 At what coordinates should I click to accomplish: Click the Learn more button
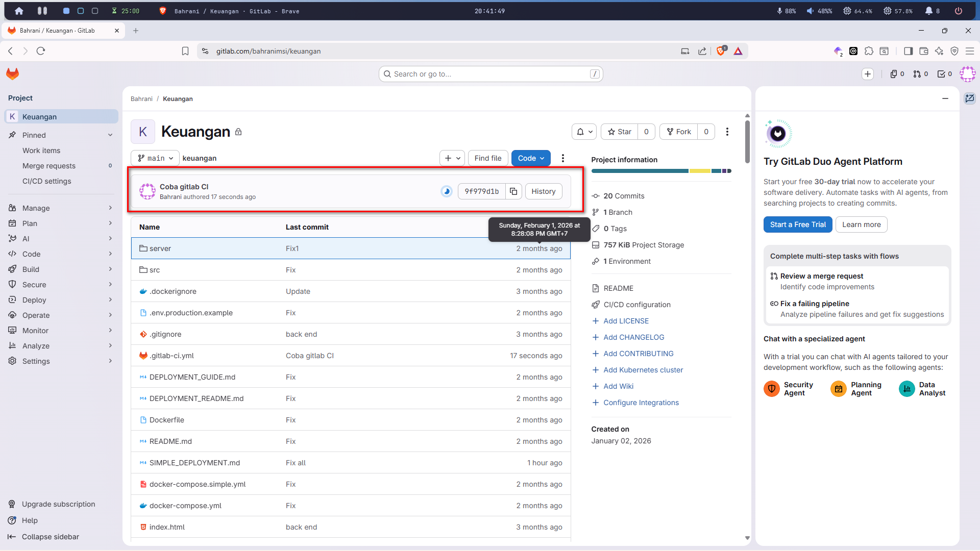862,224
